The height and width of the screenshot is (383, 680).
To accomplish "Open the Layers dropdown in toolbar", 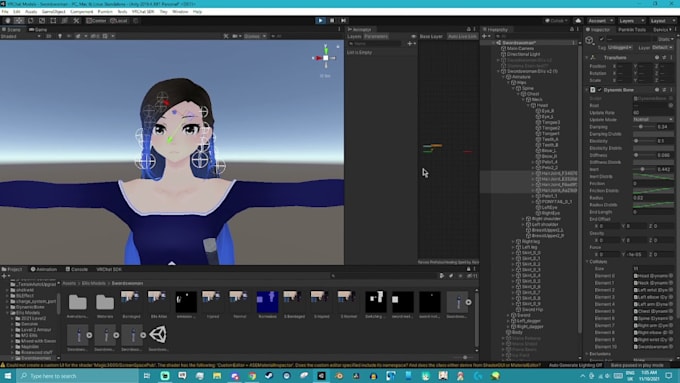I will [x=631, y=20].
